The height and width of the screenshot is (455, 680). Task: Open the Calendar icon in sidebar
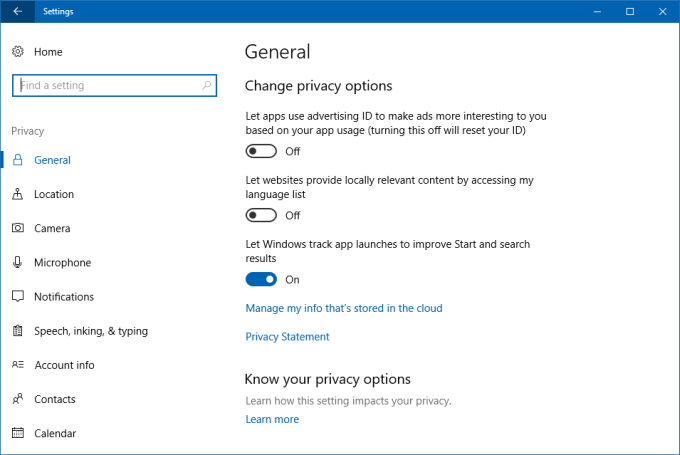[x=18, y=433]
